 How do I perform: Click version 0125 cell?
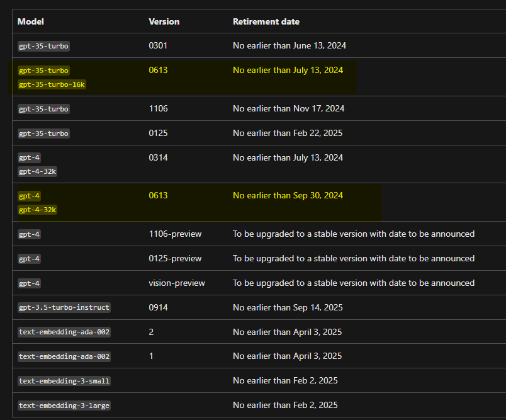[158, 133]
